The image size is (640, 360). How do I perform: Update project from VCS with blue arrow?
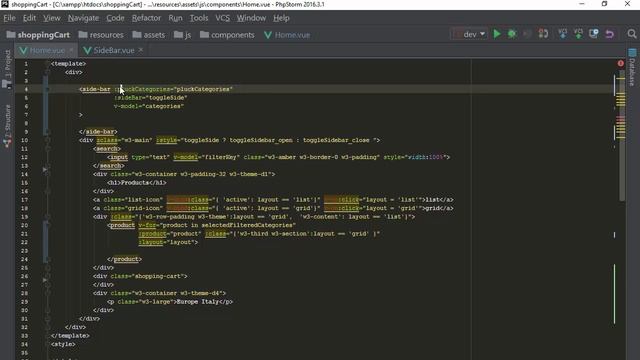pyautogui.click(x=562, y=34)
